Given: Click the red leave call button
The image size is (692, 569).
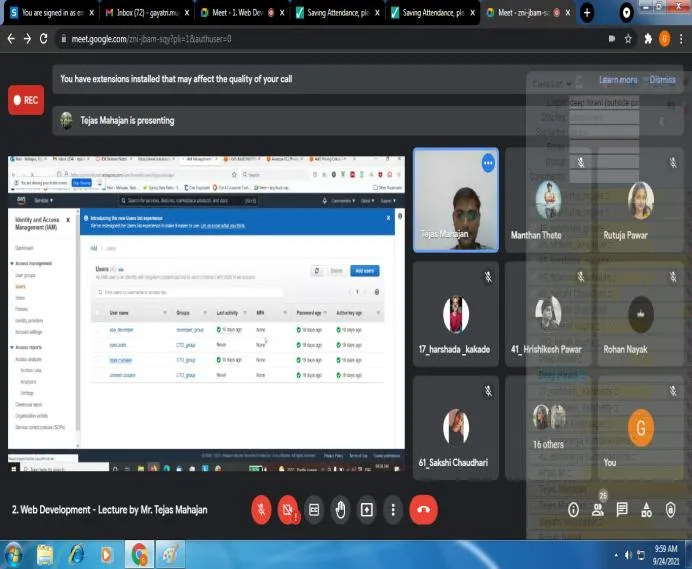Looking at the screenshot, I should click(x=423, y=509).
